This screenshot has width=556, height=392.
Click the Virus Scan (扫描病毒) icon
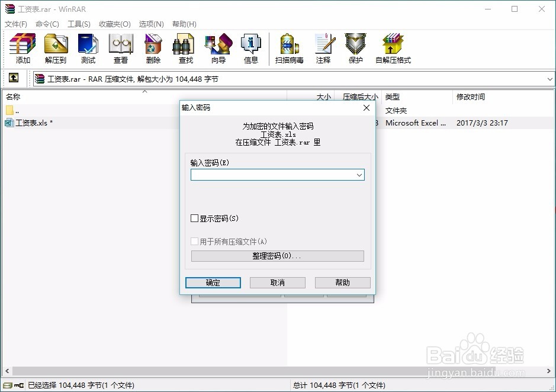click(x=290, y=48)
